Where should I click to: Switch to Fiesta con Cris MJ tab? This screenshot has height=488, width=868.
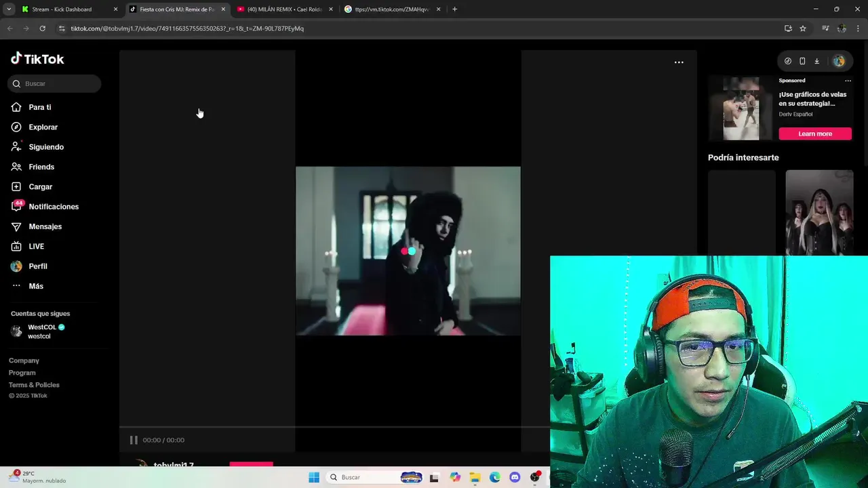pyautogui.click(x=177, y=9)
